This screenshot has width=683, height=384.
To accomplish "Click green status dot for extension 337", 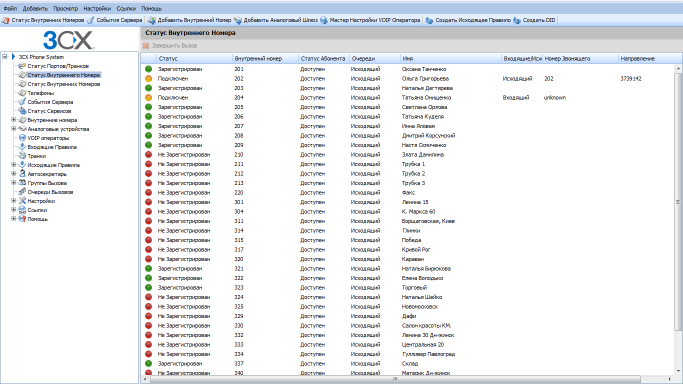I will point(149,364).
